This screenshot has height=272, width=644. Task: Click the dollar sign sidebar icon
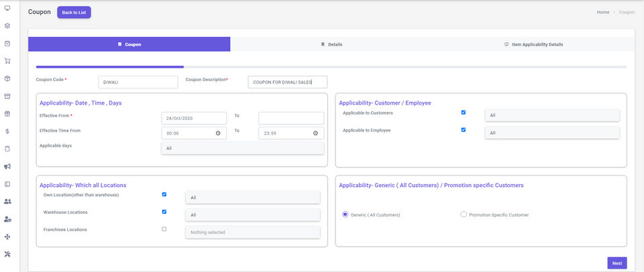click(7, 131)
